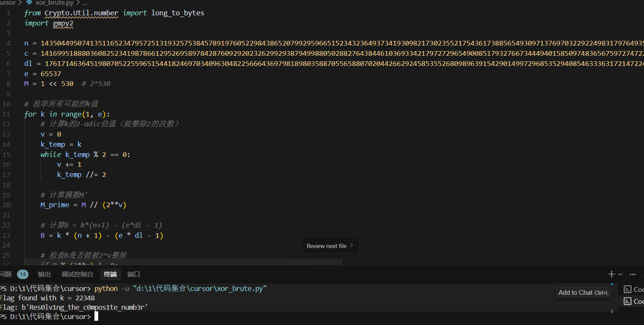Screen dimensions: 644x325
Task: Expand the launch profile chevron beside the plus
Action: [x=620, y=274]
